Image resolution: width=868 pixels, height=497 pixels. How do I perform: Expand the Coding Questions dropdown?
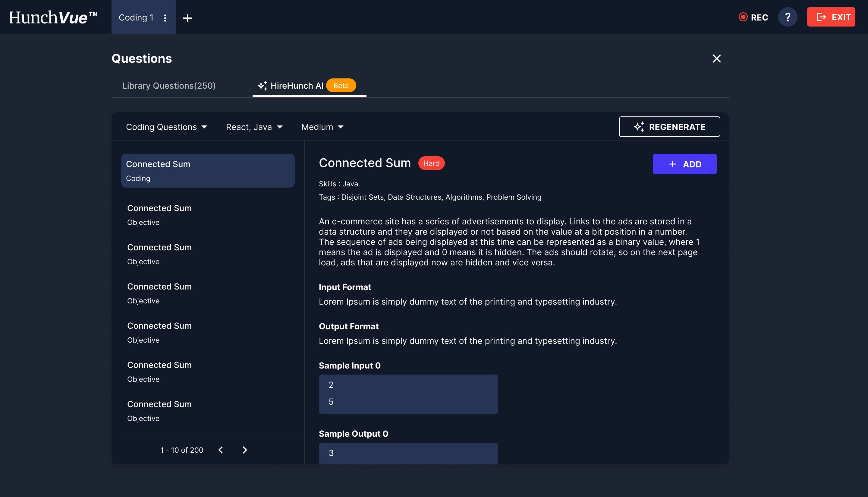[166, 127]
